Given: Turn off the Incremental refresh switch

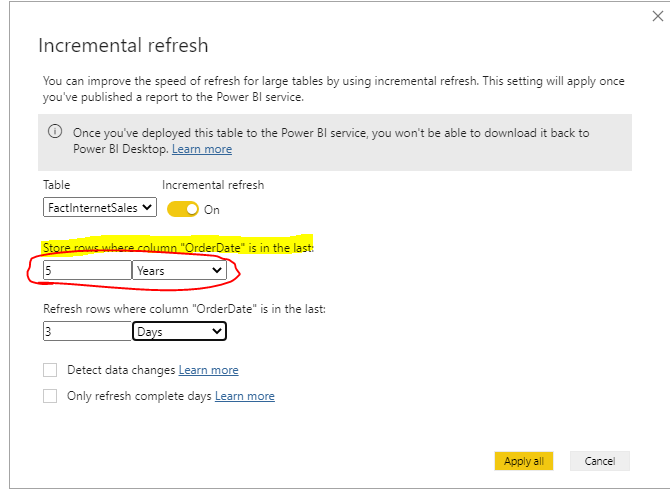Looking at the screenshot, I should pos(181,209).
